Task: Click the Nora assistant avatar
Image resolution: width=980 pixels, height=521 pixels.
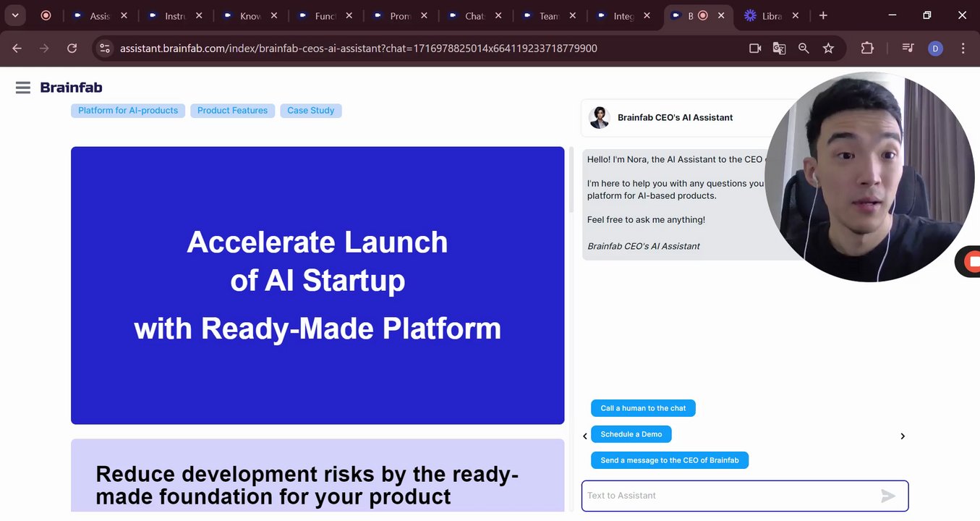Action: [x=599, y=117]
